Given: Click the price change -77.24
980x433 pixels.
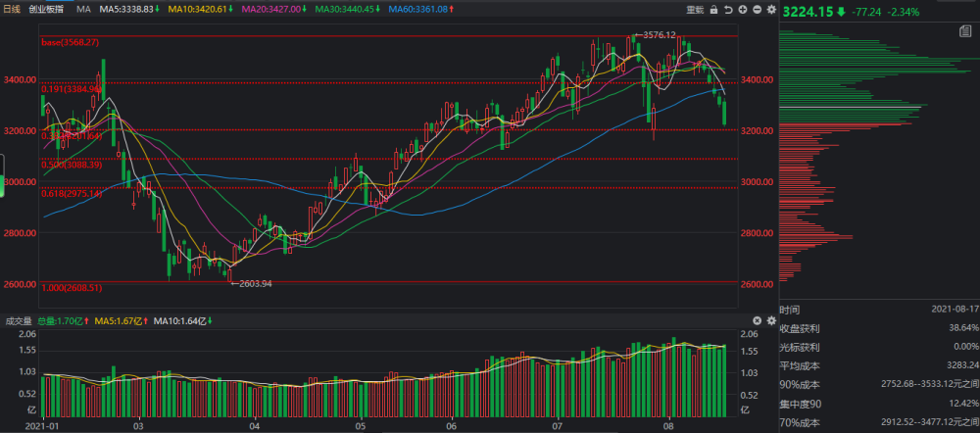Looking at the screenshot, I should [x=867, y=11].
